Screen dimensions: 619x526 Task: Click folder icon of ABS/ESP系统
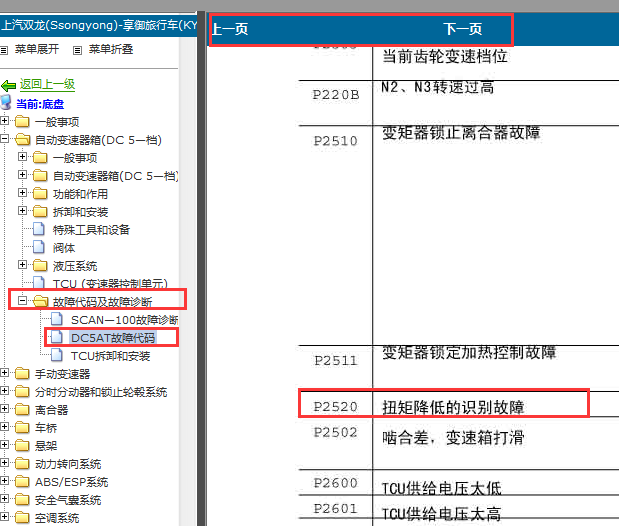pyautogui.click(x=22, y=481)
